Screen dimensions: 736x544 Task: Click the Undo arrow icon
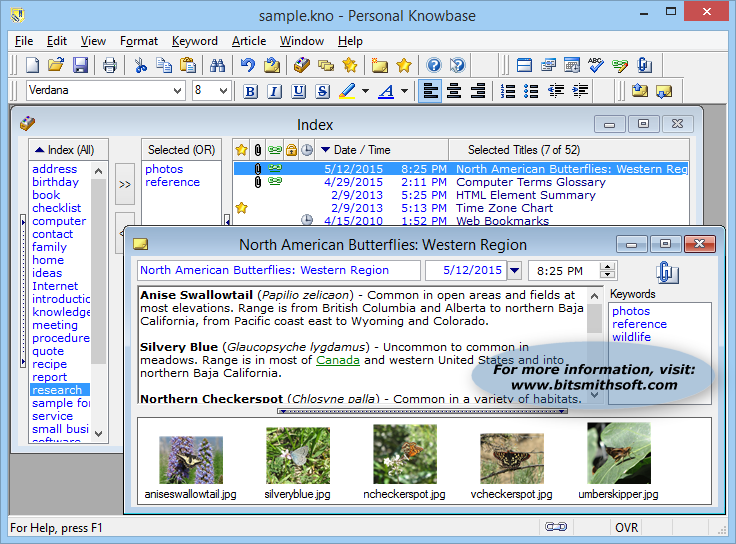point(247,66)
